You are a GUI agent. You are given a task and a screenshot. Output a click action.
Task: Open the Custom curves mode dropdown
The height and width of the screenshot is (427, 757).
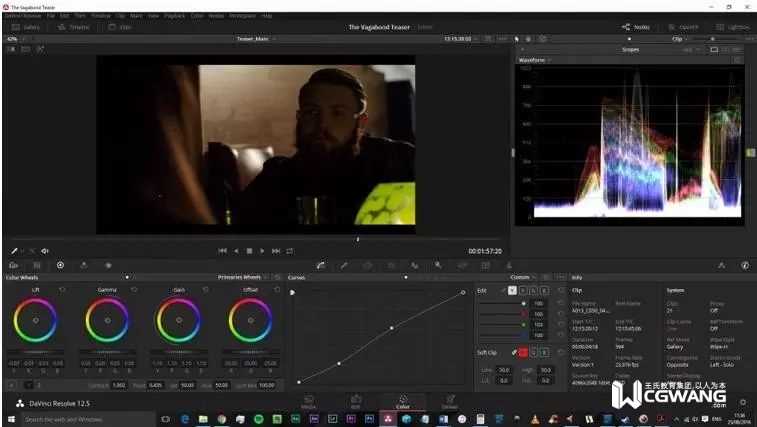[x=522, y=277]
